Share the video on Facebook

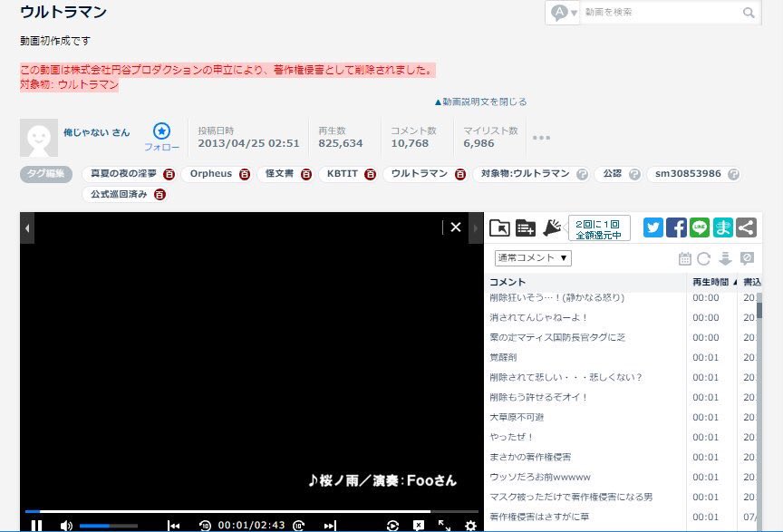(676, 227)
